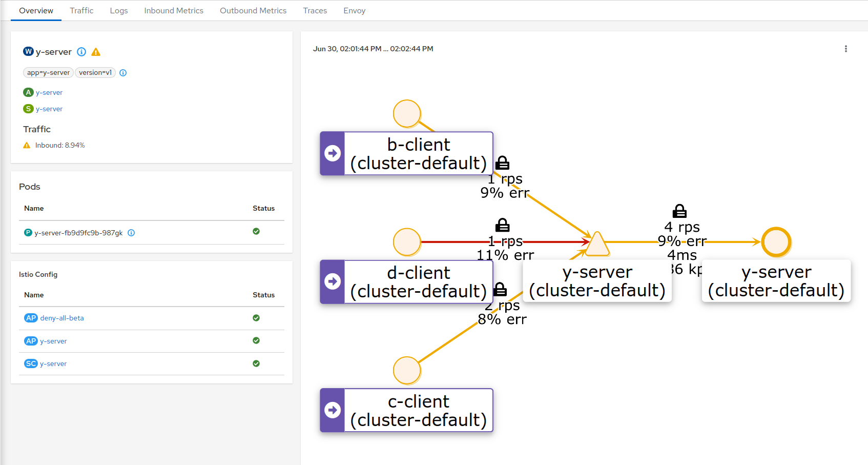This screenshot has width=868, height=465.
Task: Select the b-client node circle
Action: (407, 113)
